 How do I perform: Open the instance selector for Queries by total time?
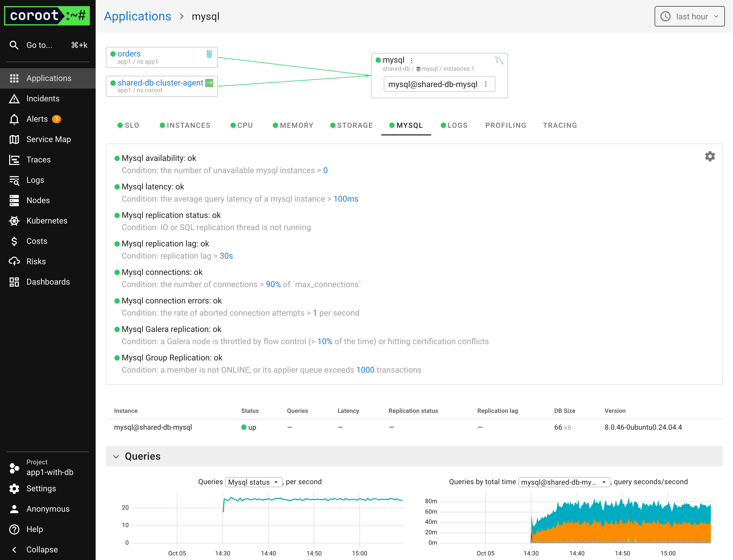[x=564, y=482]
